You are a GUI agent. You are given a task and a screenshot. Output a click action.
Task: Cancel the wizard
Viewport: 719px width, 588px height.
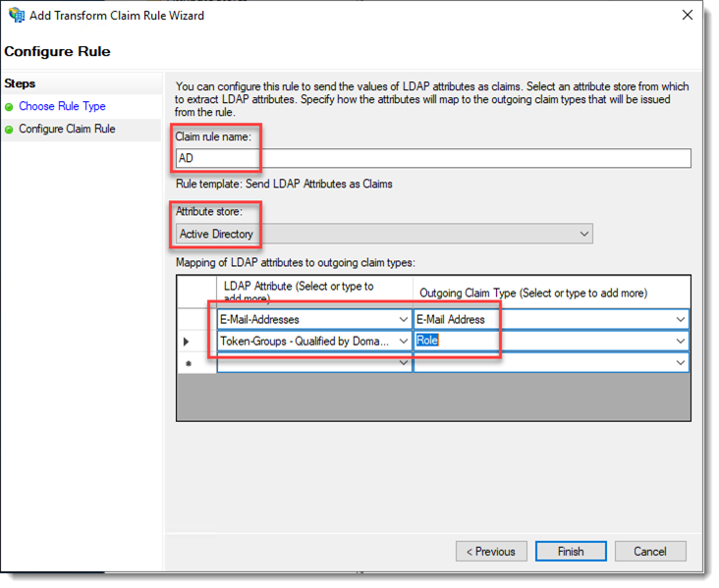click(650, 552)
